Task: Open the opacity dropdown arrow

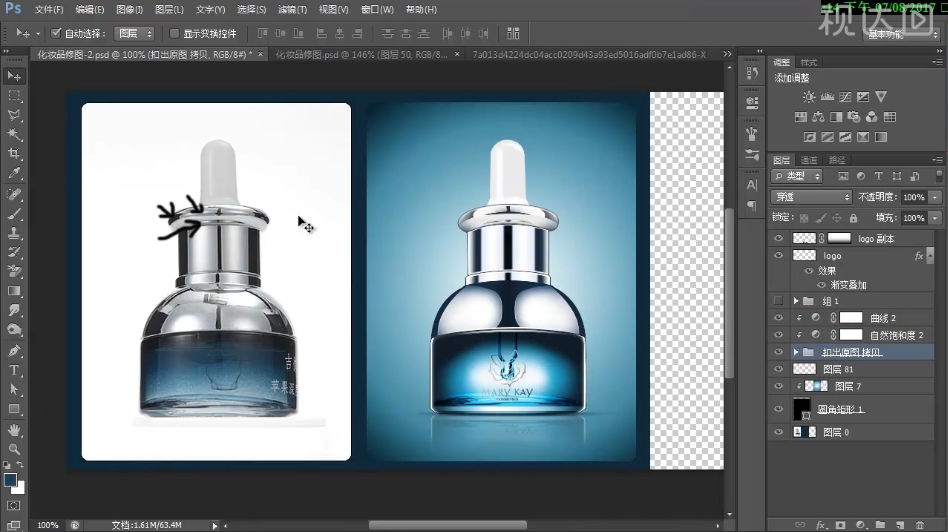Action: [x=935, y=197]
